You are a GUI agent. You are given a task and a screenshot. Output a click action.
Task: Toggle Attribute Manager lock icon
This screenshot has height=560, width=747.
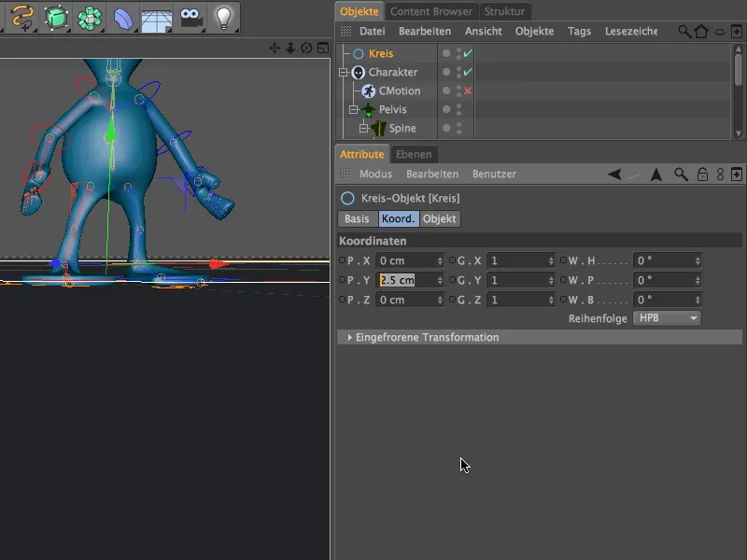702,175
